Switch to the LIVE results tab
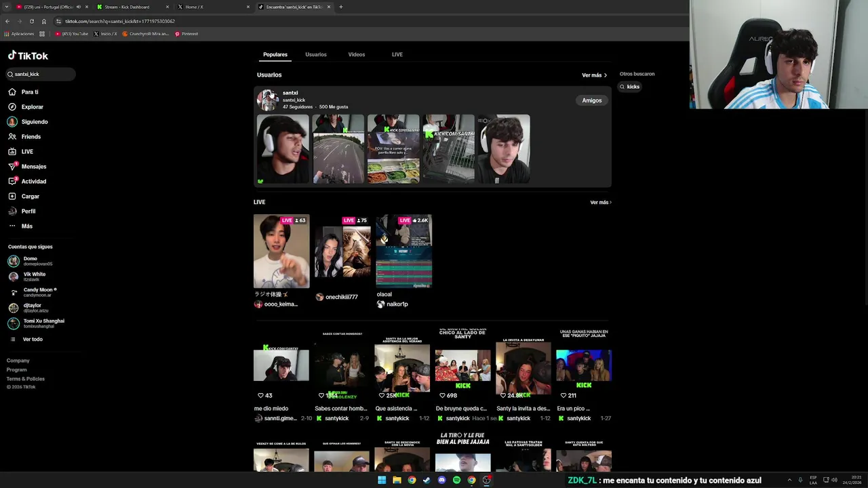 click(397, 54)
